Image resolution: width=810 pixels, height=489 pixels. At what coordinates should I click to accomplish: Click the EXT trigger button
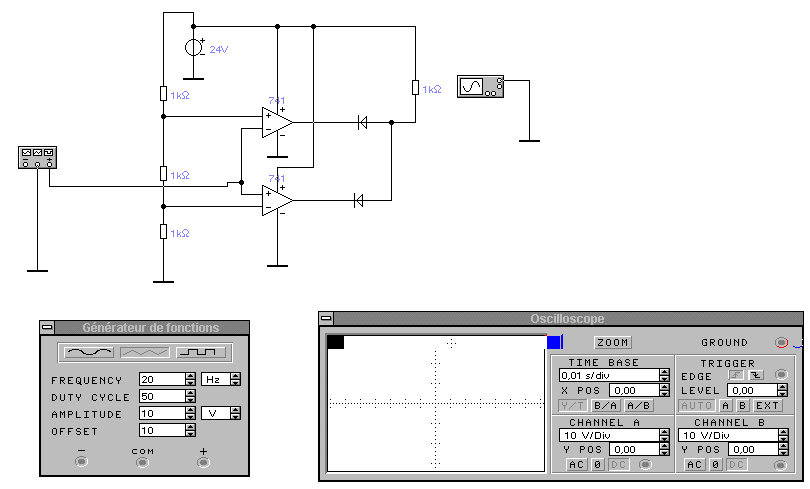(767, 405)
